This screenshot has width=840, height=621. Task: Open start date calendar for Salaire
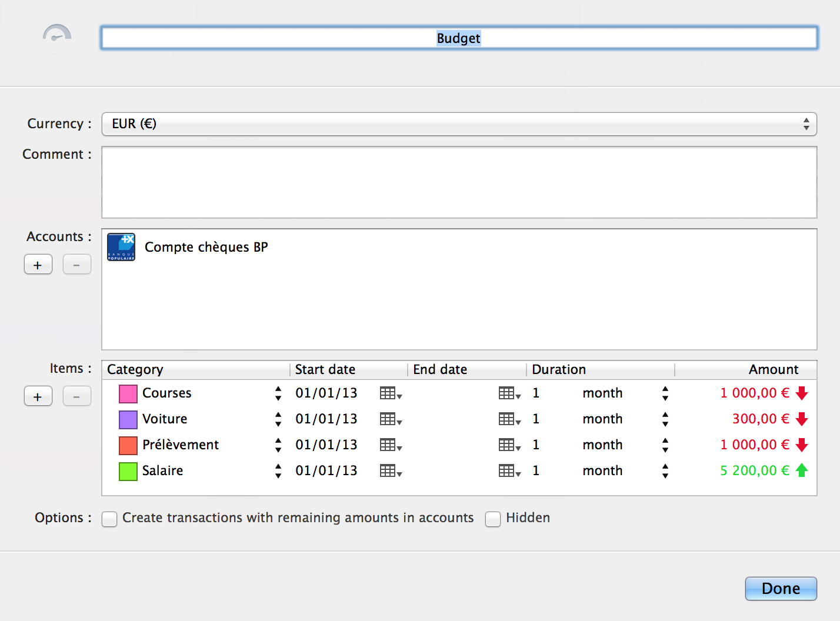(391, 471)
